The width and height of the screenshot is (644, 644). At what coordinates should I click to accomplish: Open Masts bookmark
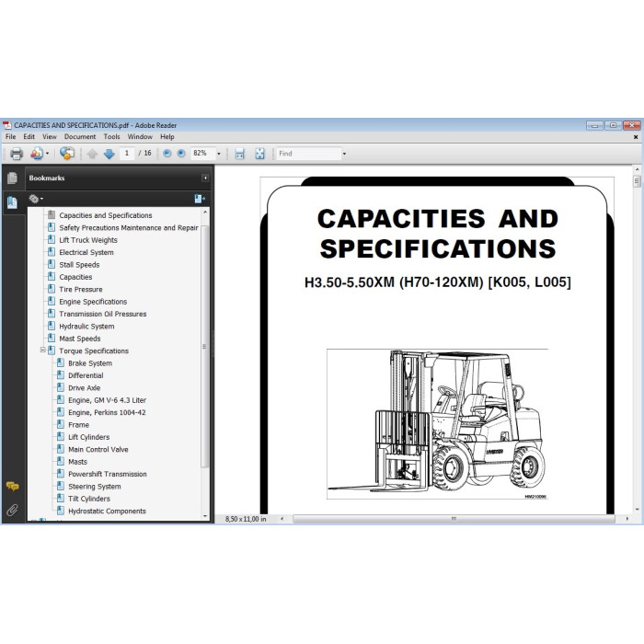77,462
